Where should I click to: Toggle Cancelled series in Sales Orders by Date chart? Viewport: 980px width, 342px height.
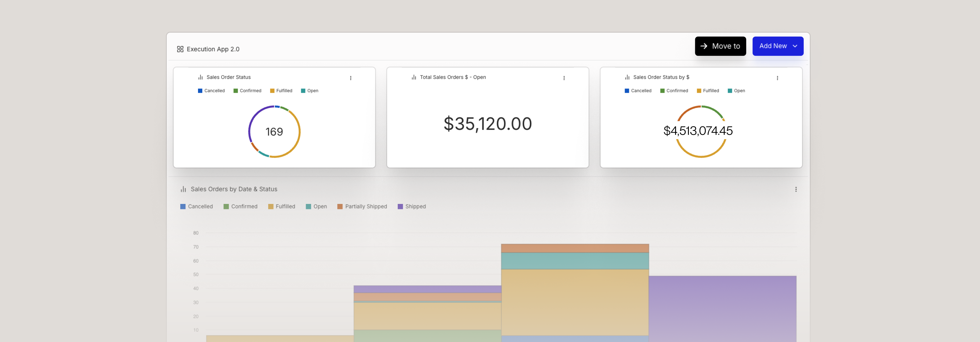click(x=196, y=207)
